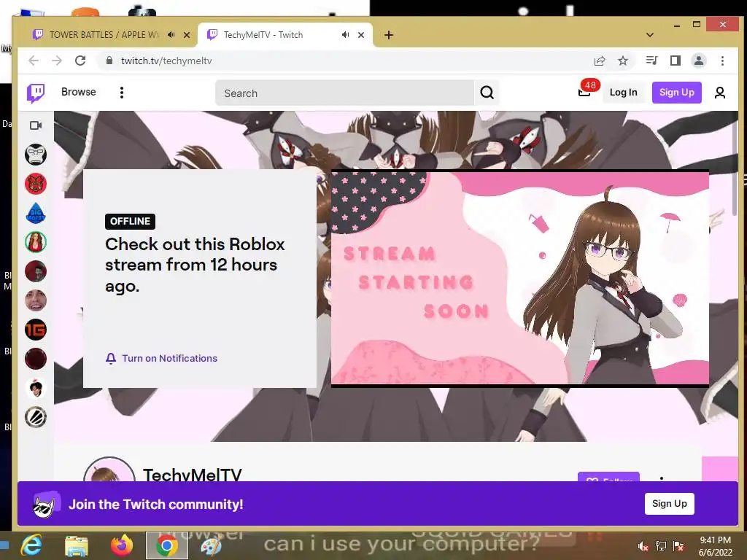Open Chrome media controls icon

651,61
